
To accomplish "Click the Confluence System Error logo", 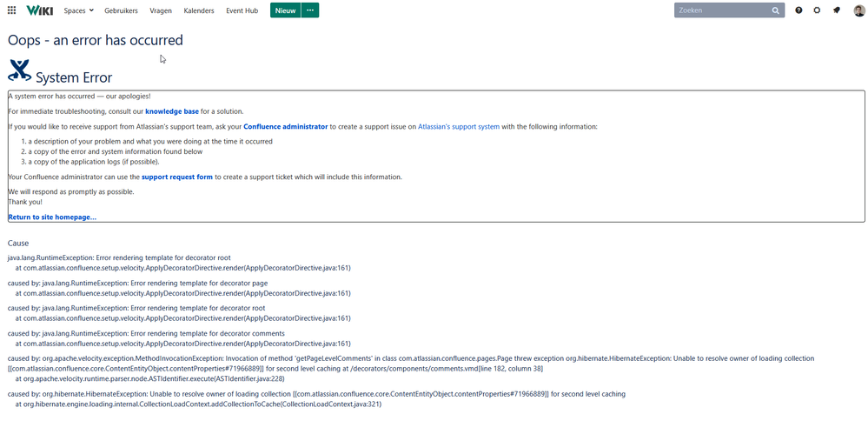I will click(x=19, y=70).
